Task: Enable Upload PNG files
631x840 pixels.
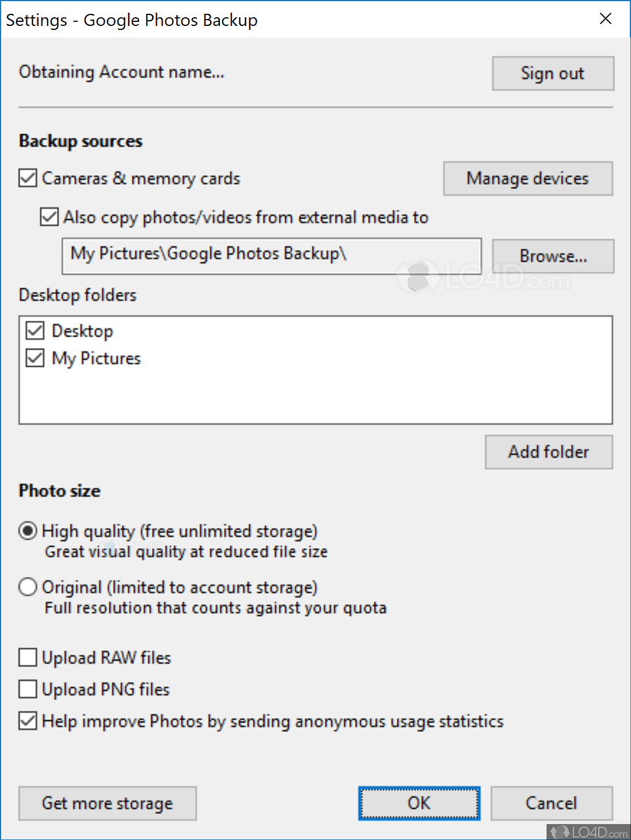Action: (27, 689)
